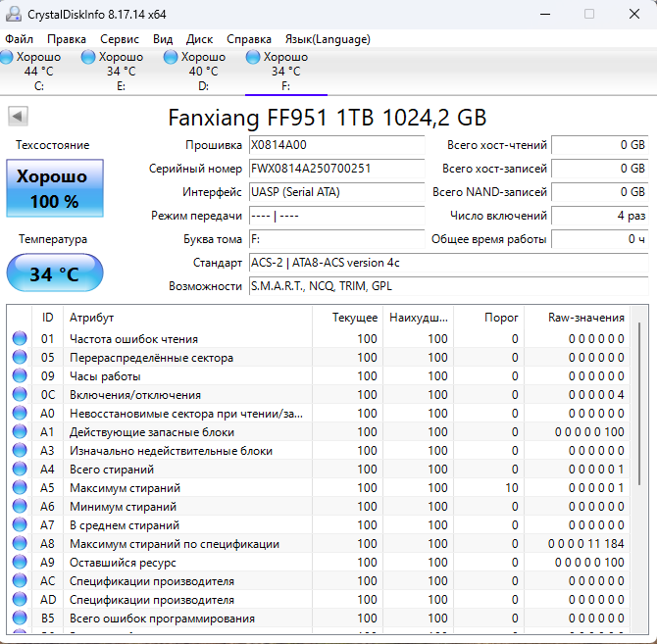
Task: Click the Прошивка value field
Action: pyautogui.click(x=335, y=145)
